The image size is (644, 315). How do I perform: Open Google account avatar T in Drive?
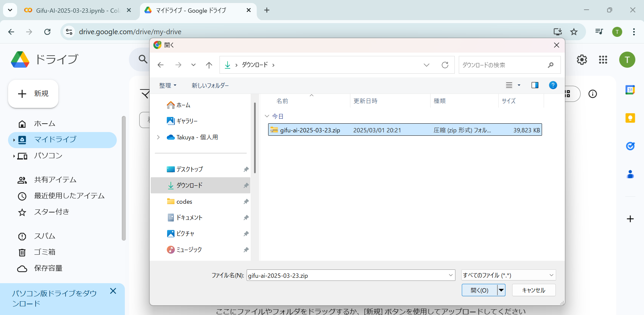tap(627, 60)
